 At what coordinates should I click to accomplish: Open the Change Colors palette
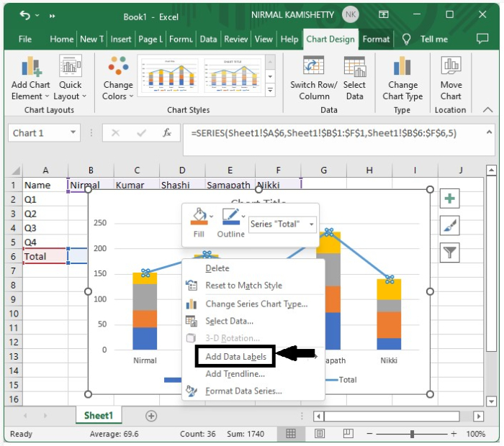(x=117, y=68)
